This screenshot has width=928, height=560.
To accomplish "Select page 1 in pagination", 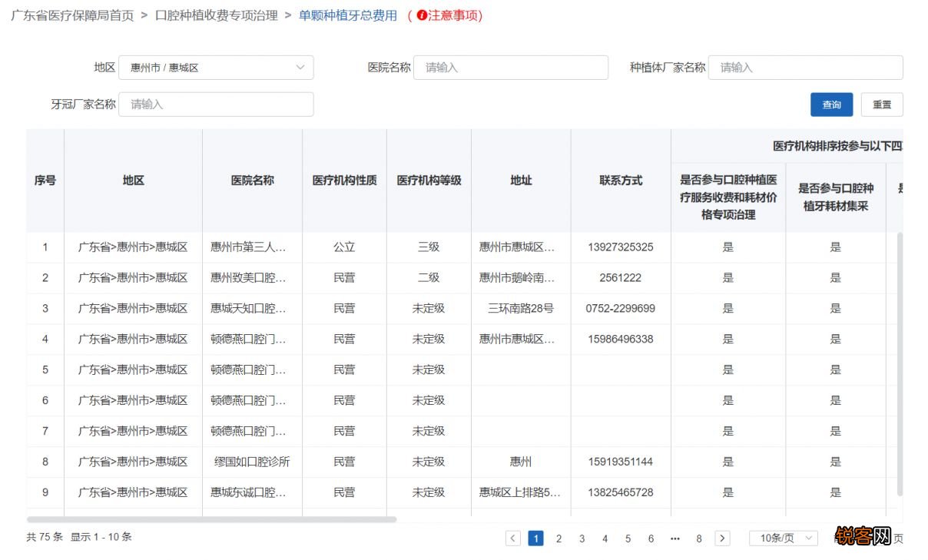I will click(x=536, y=538).
